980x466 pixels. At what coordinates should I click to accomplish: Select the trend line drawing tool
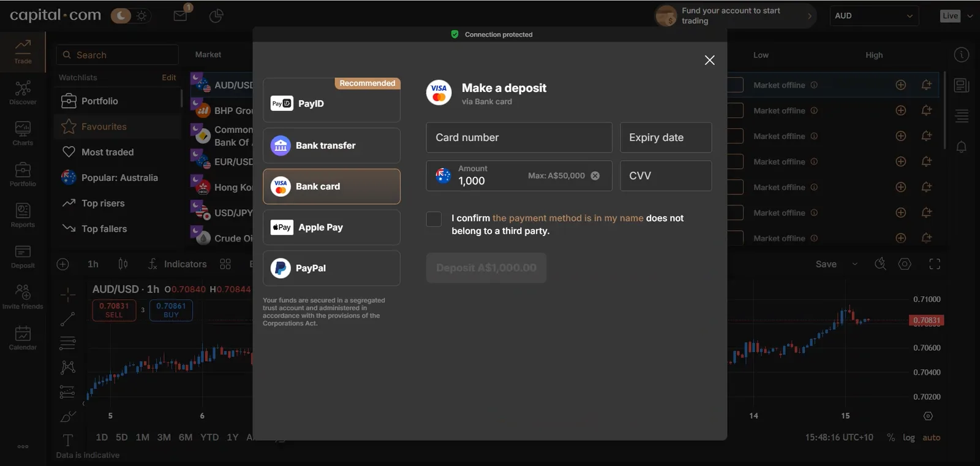pos(67,319)
